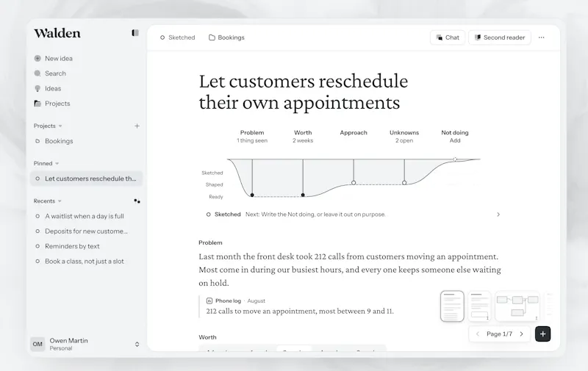This screenshot has width=588, height=371.
Task: Open the Owen Martin account switcher
Action: point(85,344)
